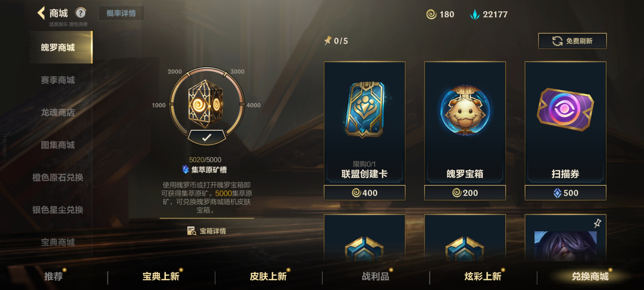The image size is (644, 290).
Task: Switch to the 皮肤上新 bottom tab
Action: [268, 276]
